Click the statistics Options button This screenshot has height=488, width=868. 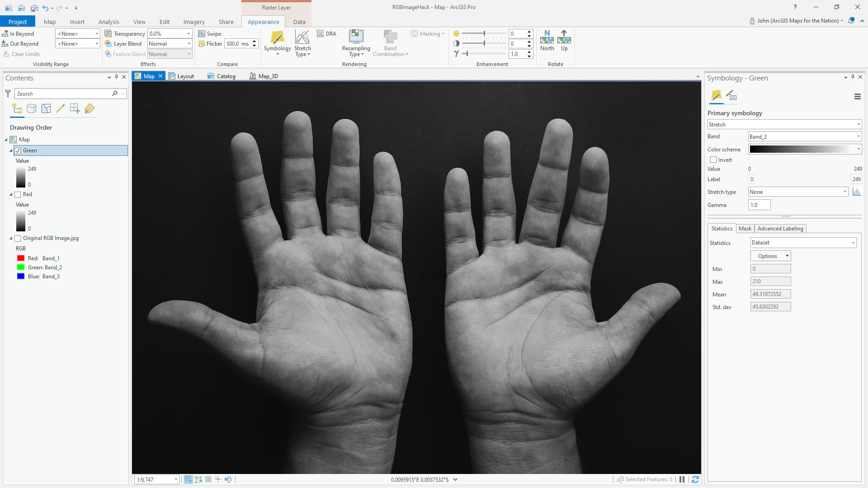tap(770, 256)
